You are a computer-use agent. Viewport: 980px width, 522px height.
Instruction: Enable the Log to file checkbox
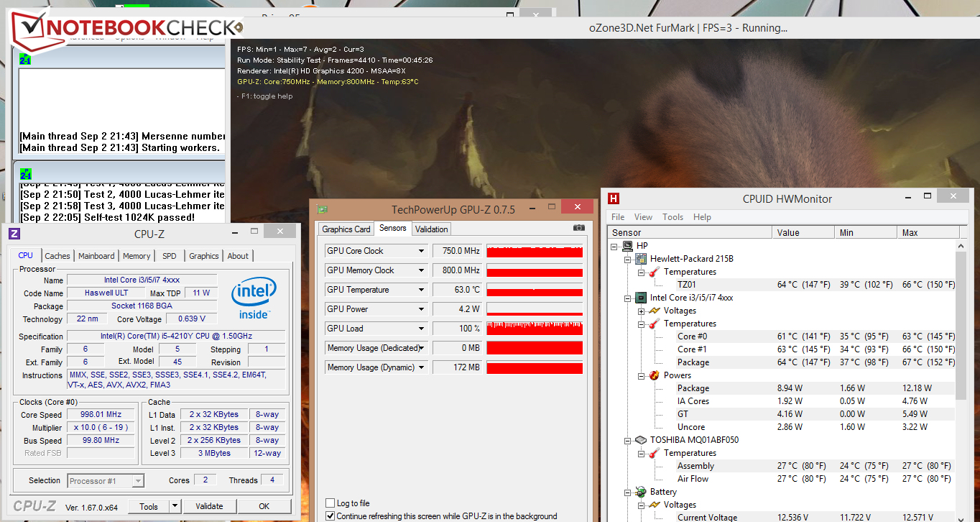[330, 503]
